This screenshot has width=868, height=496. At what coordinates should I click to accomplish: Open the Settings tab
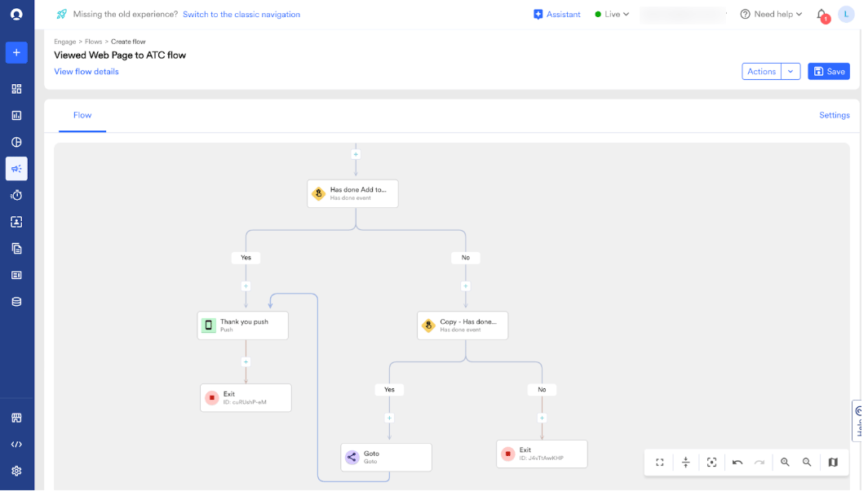pyautogui.click(x=835, y=115)
